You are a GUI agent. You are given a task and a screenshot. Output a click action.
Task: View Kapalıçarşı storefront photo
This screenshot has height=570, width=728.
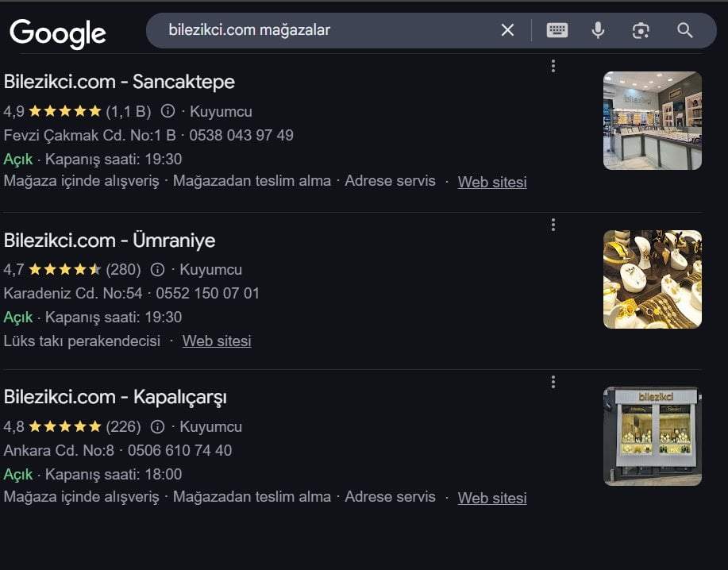click(653, 437)
